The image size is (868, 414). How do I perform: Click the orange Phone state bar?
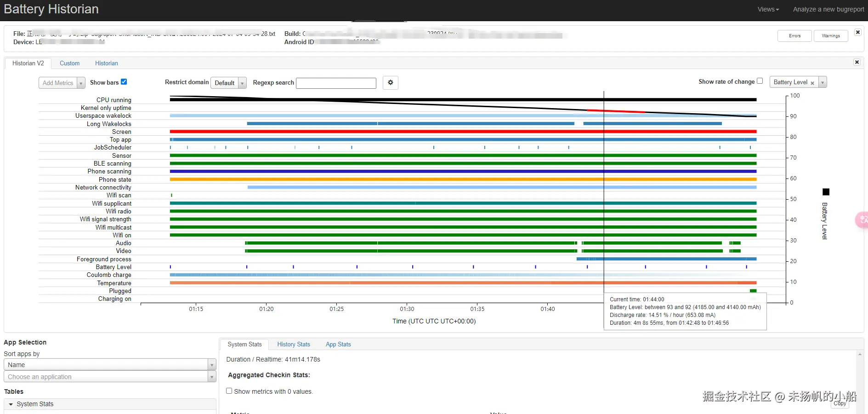click(463, 179)
